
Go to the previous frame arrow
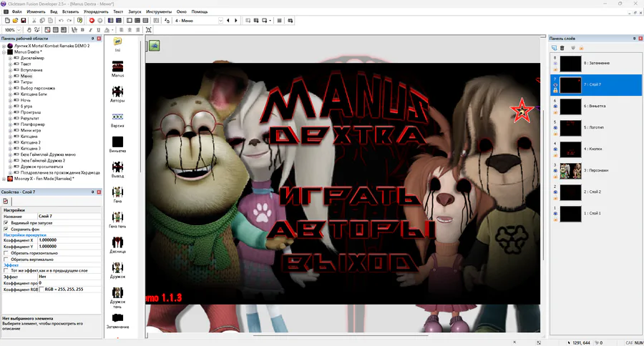228,21
